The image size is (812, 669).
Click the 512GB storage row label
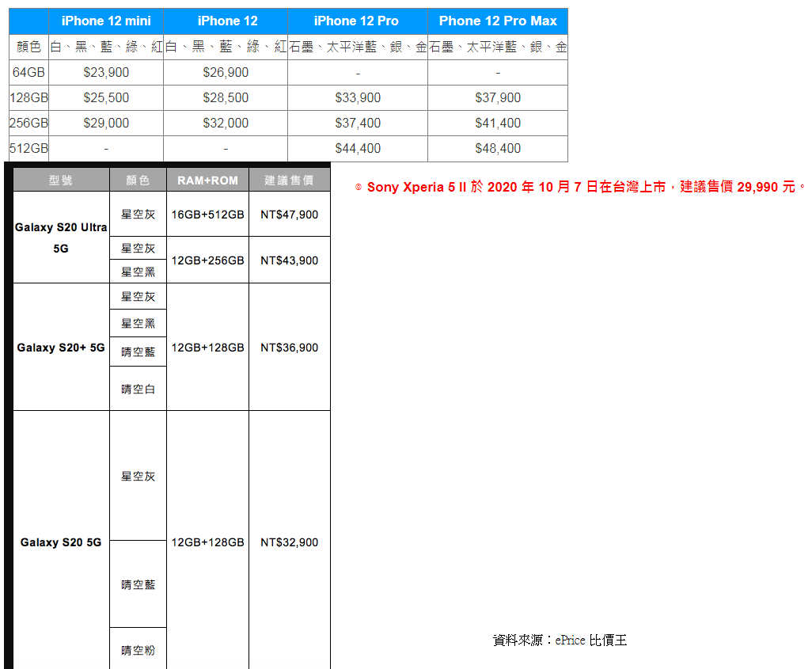click(x=28, y=148)
